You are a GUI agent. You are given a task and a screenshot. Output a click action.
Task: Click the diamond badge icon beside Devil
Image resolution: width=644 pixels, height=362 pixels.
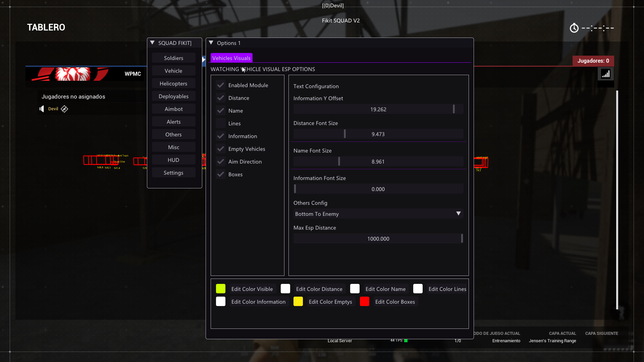64,109
